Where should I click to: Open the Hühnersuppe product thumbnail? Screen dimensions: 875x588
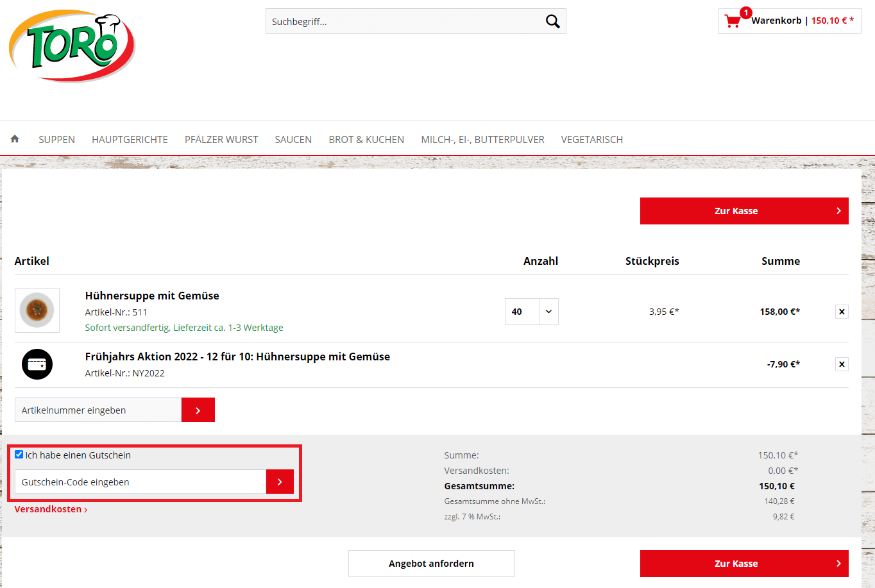(37, 310)
